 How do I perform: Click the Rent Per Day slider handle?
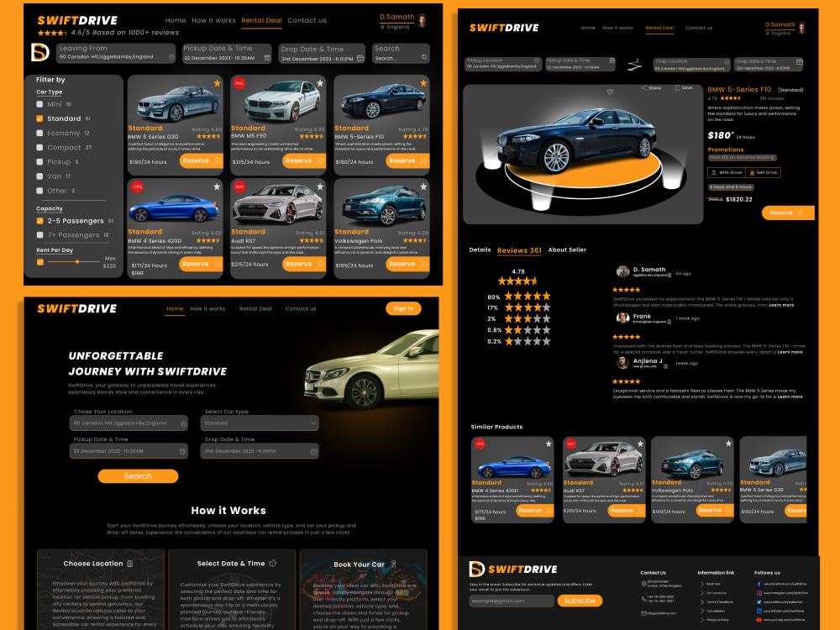[77, 262]
